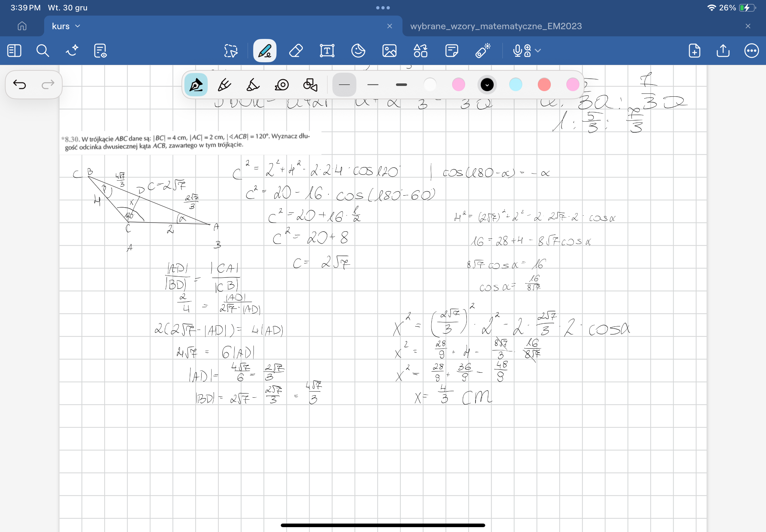Switch to the brush pen style
The width and height of the screenshot is (766, 532).
coord(253,85)
